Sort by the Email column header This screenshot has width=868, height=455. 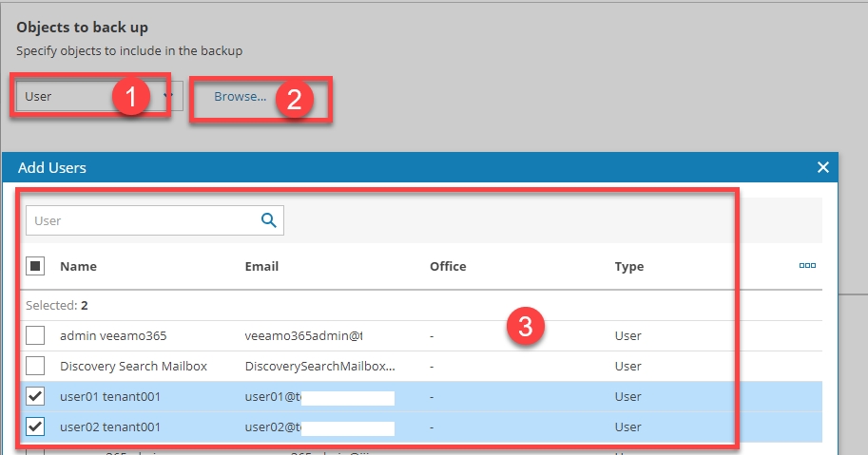coord(261,266)
